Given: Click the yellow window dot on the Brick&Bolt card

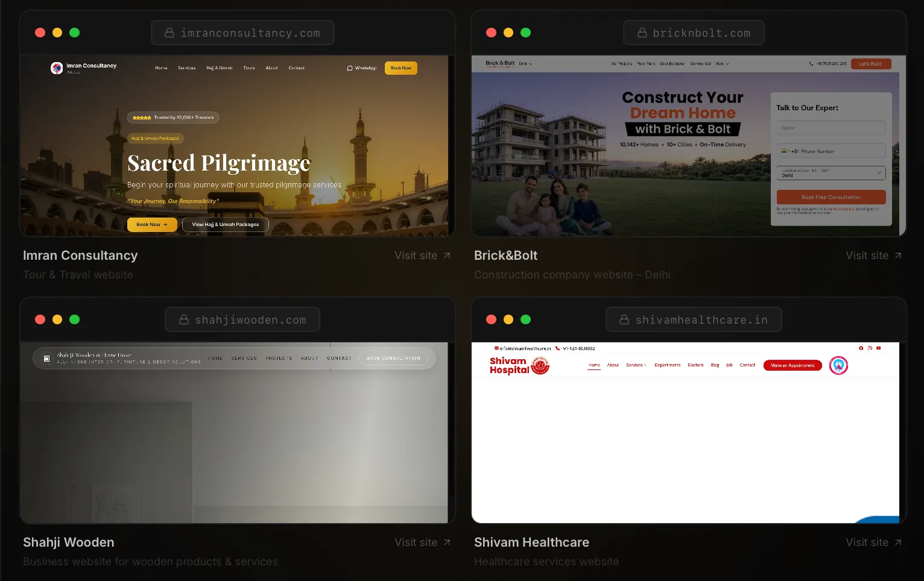Looking at the screenshot, I should [x=508, y=33].
